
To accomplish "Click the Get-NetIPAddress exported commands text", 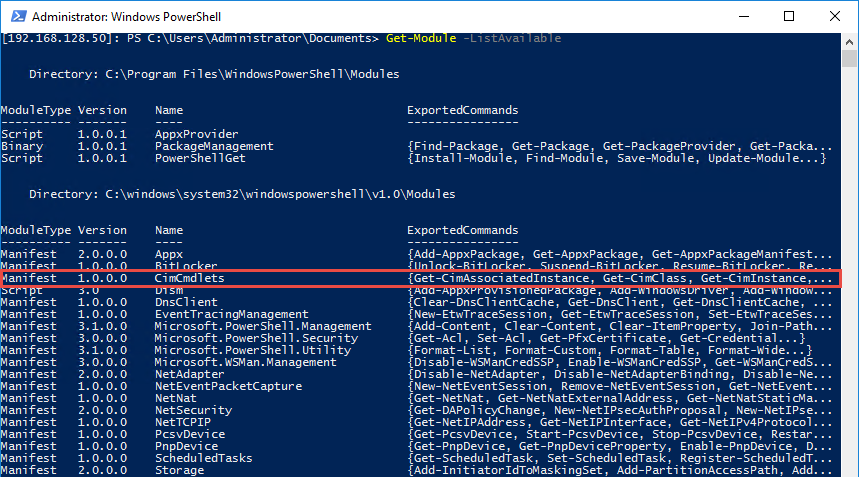I will click(x=620, y=423).
